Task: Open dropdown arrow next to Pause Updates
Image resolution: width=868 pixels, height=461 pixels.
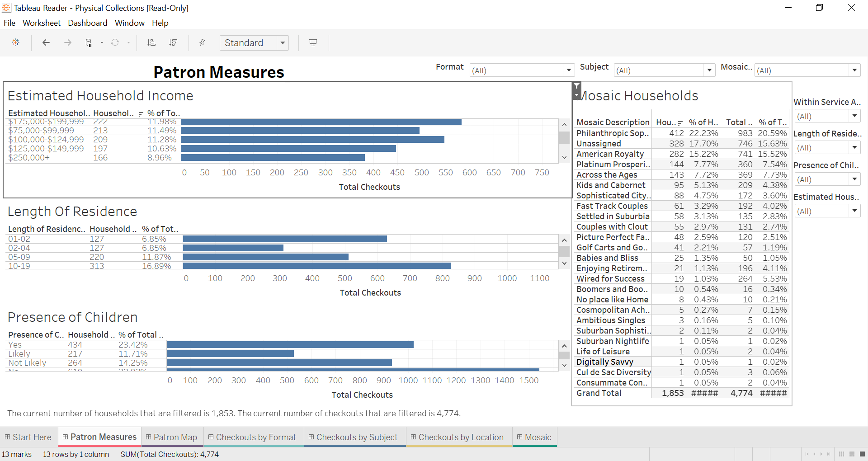Action: coord(102,43)
